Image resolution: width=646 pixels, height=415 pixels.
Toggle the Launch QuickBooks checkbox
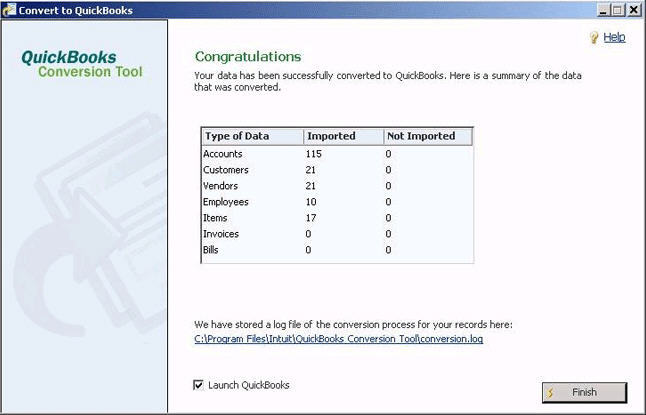pyautogui.click(x=198, y=385)
